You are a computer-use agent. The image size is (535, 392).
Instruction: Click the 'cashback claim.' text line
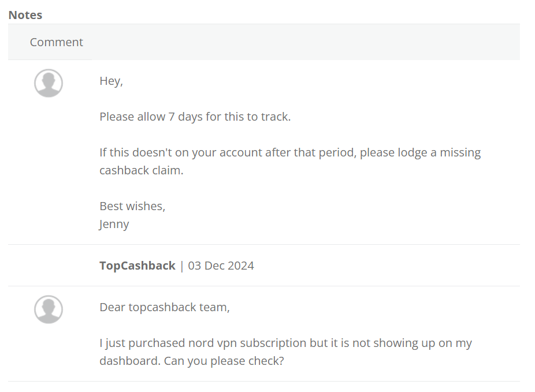pos(142,170)
